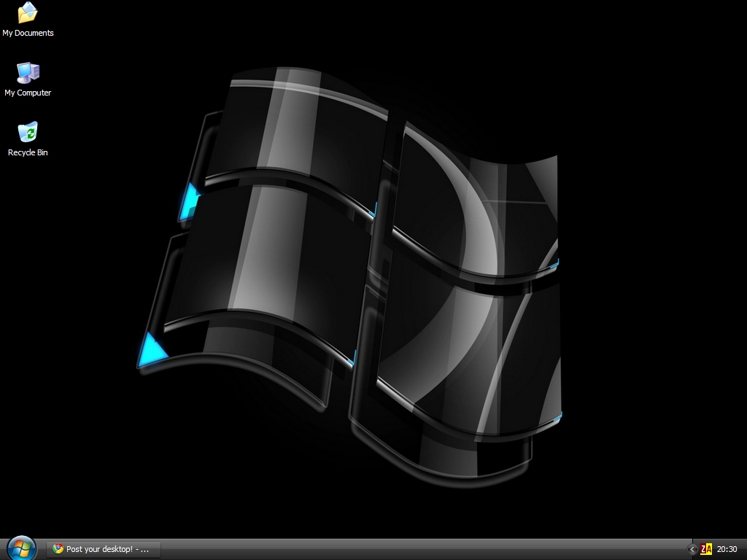
Task: Click the ZoneAlarm ZA tray icon
Action: tap(706, 549)
